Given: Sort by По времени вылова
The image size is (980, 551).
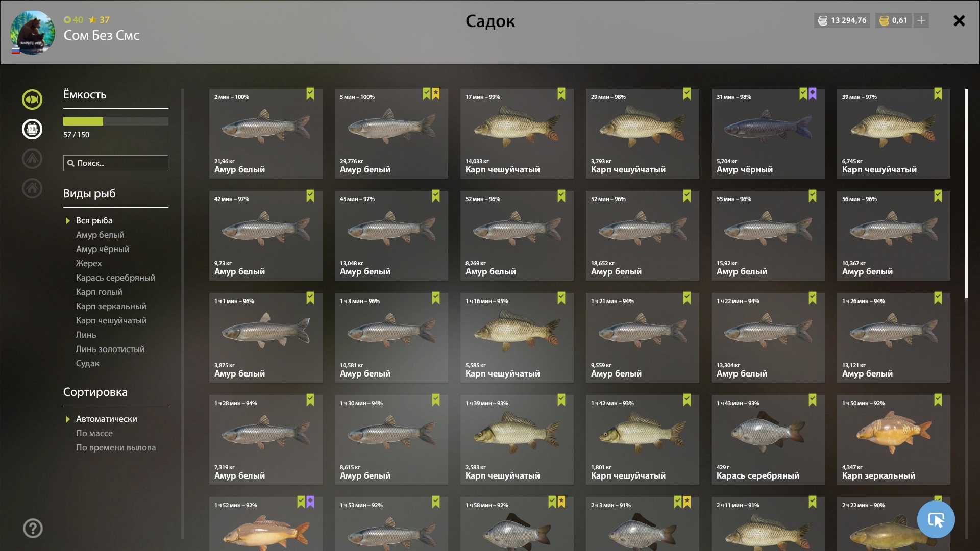Looking at the screenshot, I should [x=116, y=447].
